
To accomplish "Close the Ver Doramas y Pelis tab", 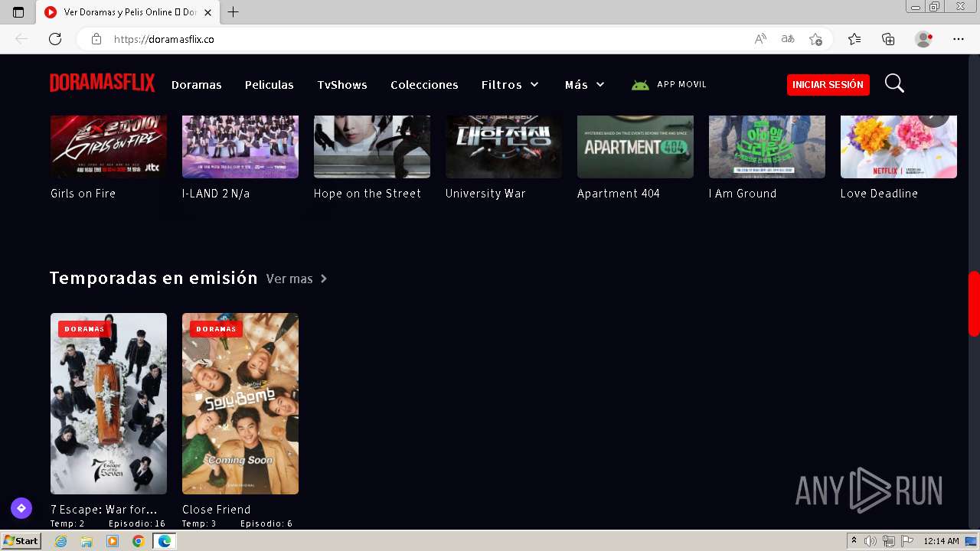I will [x=207, y=12].
